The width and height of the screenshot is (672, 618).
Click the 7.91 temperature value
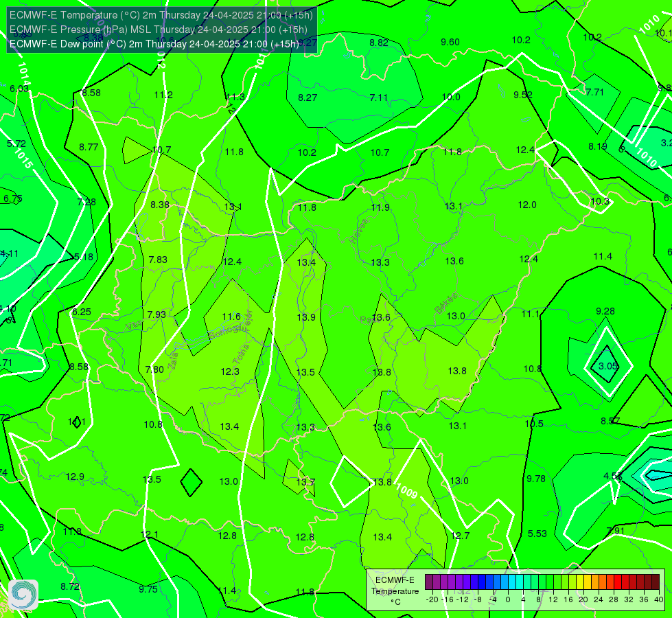[x=616, y=531]
